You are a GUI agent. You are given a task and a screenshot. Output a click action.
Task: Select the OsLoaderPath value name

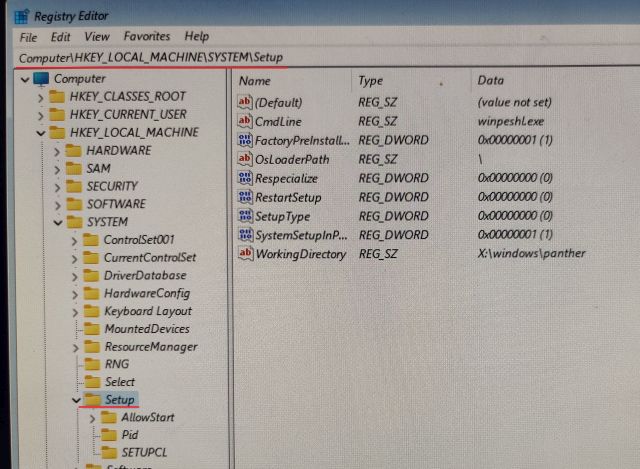click(x=292, y=160)
